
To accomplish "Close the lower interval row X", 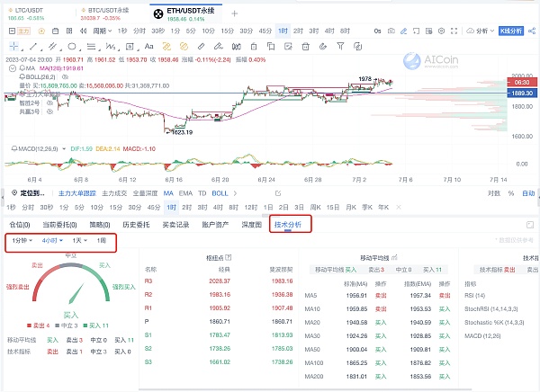I will pyautogui.click(x=399, y=207).
